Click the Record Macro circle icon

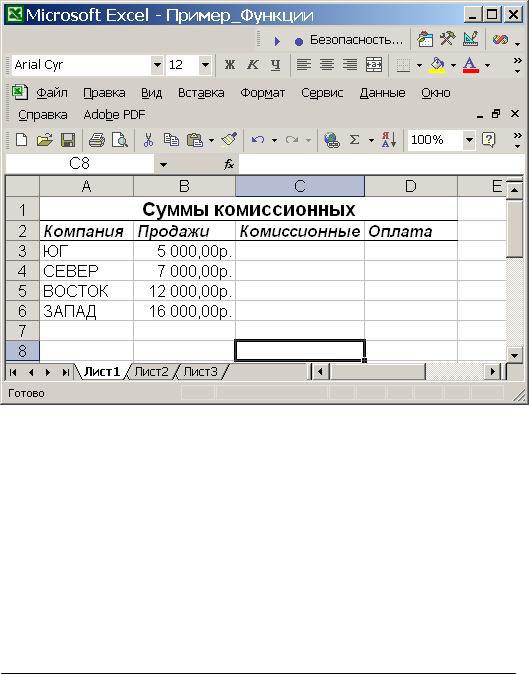[299, 41]
